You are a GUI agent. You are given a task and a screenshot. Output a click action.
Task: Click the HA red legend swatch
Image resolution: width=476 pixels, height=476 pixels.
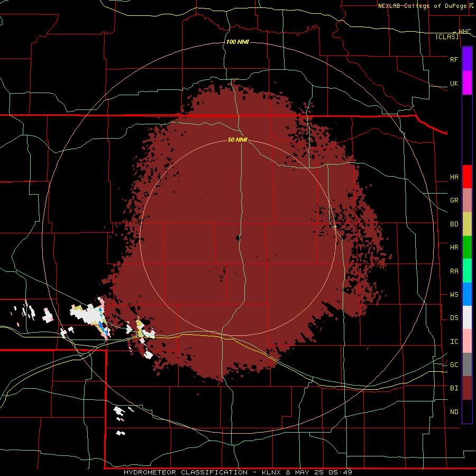point(467,177)
